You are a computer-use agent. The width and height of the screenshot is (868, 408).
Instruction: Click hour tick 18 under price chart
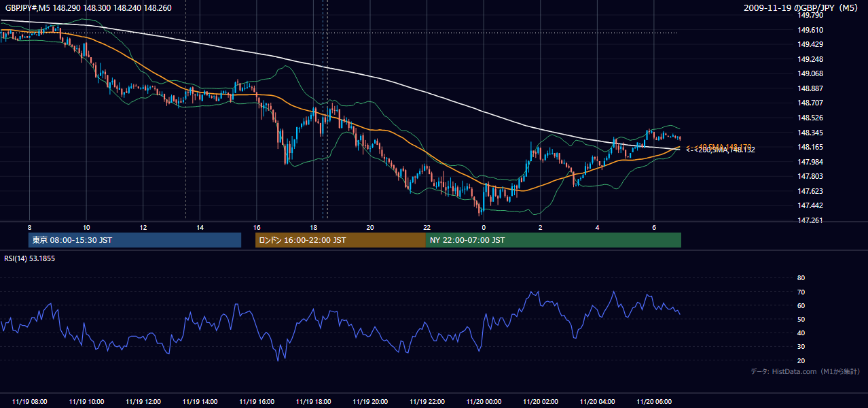[313, 227]
